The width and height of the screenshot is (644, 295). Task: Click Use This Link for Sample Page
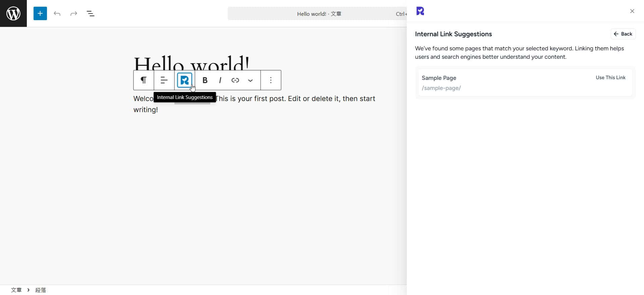(x=610, y=78)
